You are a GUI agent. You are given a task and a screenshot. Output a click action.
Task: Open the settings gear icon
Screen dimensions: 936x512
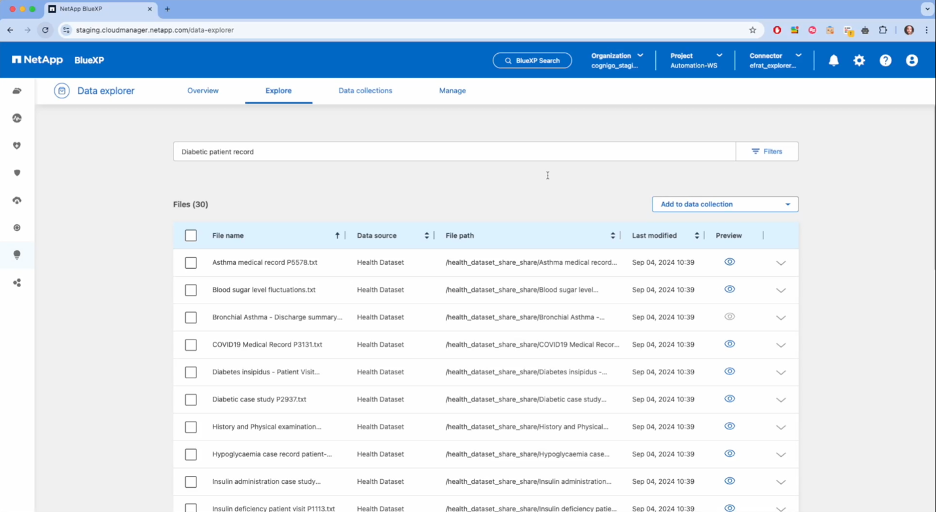859,60
